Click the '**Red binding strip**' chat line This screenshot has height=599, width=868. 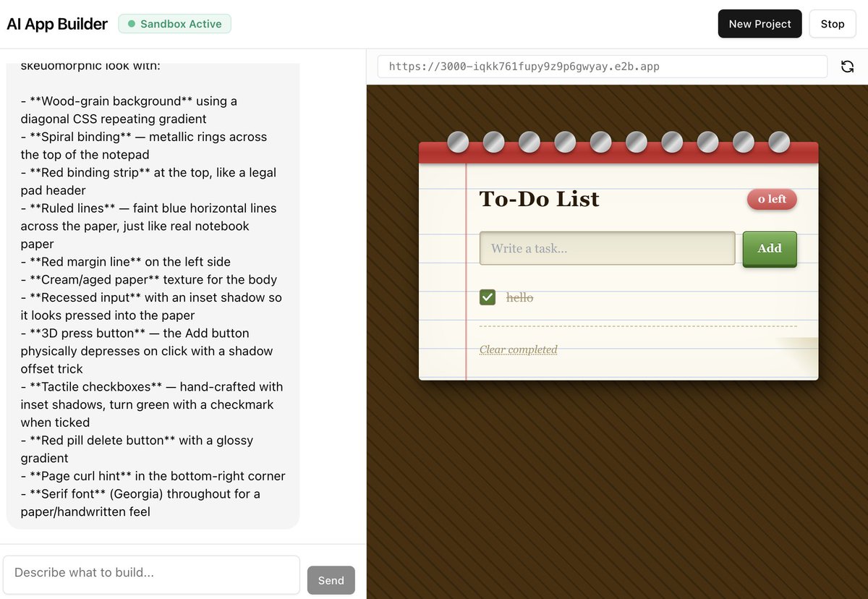tap(148, 182)
